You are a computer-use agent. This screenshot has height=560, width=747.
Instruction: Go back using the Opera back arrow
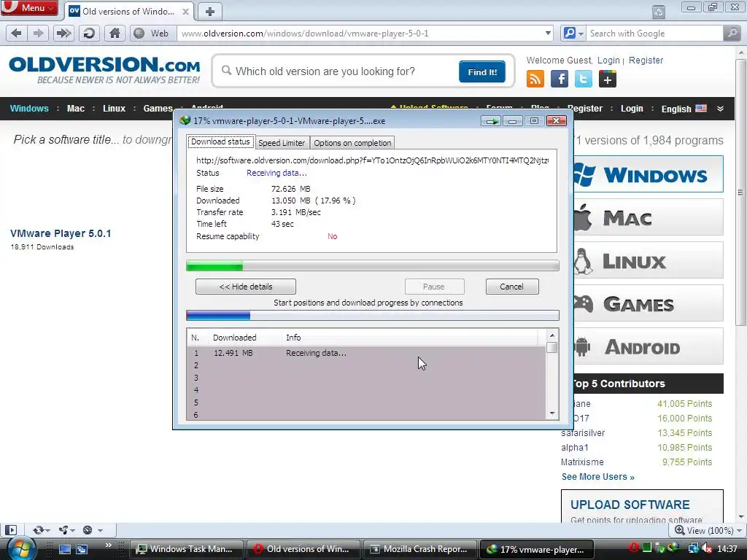point(16,34)
